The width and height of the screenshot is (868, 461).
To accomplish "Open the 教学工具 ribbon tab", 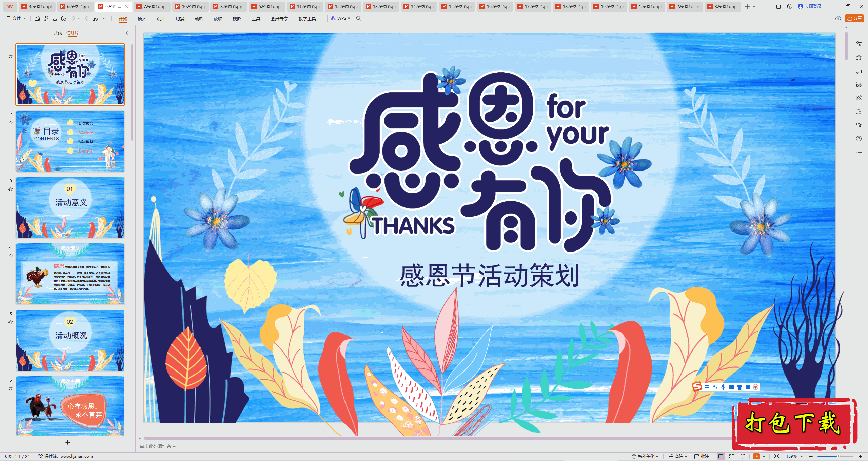I will click(307, 19).
